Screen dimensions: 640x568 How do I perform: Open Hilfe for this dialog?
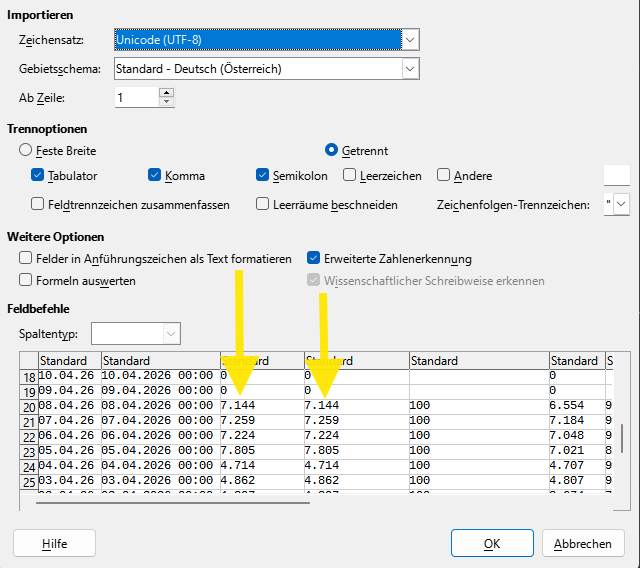click(x=54, y=544)
